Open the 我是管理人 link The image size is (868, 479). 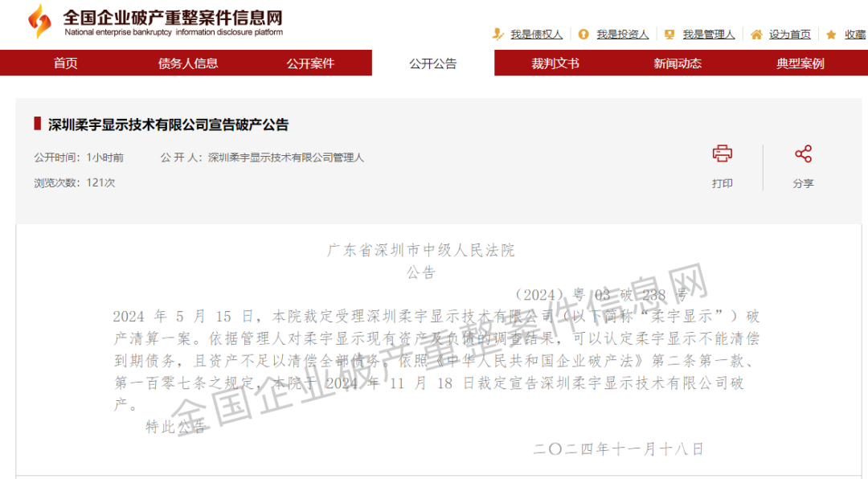709,35
